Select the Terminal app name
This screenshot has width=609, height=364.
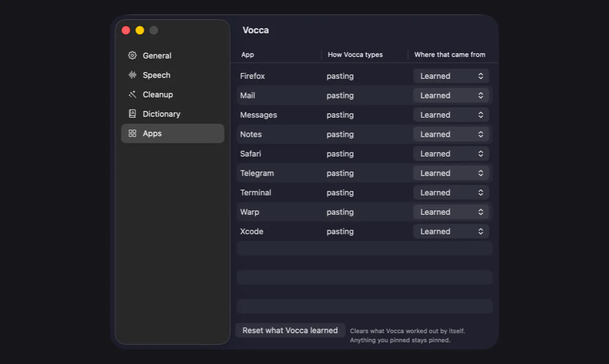pos(256,193)
